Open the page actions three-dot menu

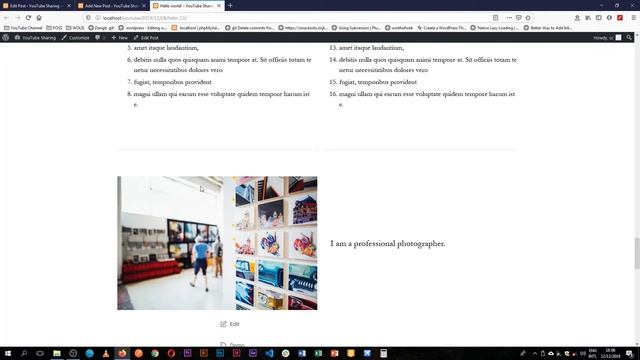509,18
